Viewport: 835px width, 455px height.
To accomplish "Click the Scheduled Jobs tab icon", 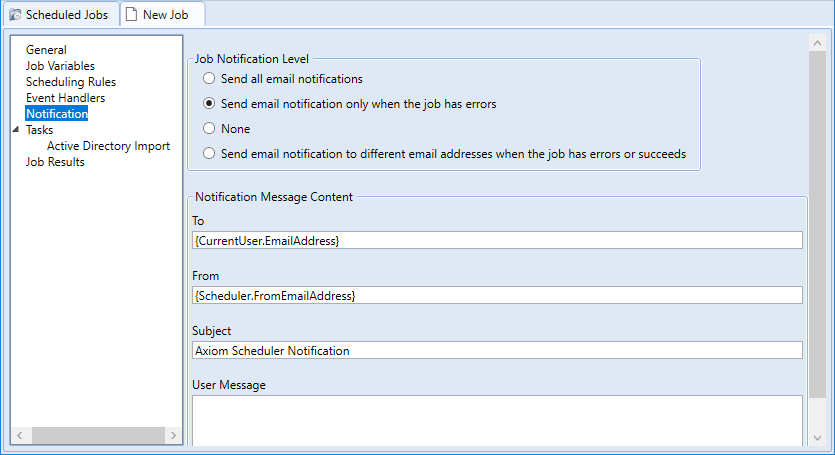I will coord(15,15).
